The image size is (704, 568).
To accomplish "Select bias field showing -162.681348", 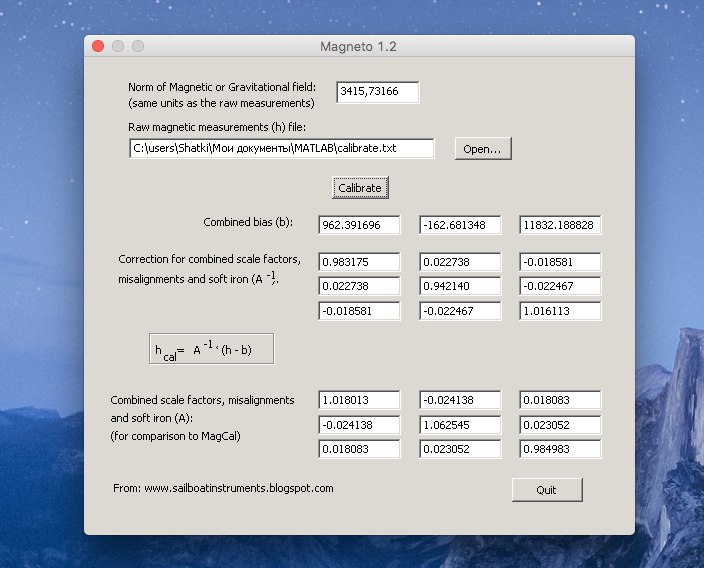I will pos(459,225).
